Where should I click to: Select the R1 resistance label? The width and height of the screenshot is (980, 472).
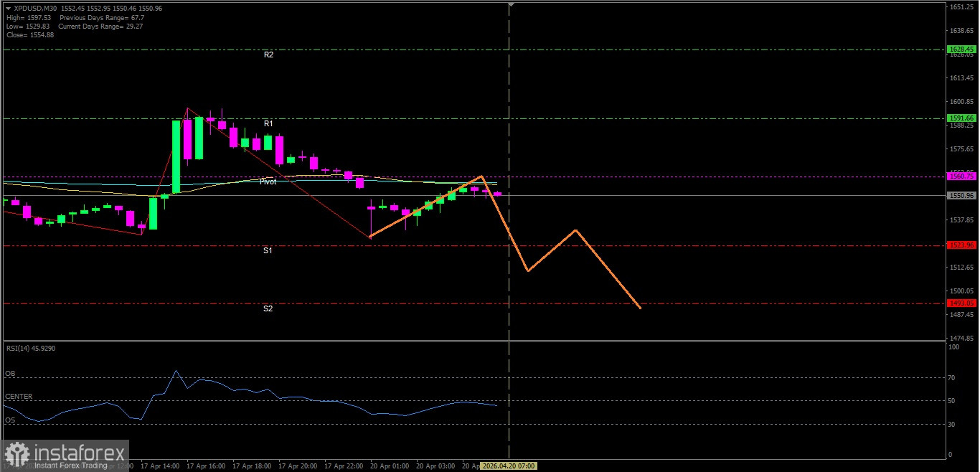click(268, 123)
